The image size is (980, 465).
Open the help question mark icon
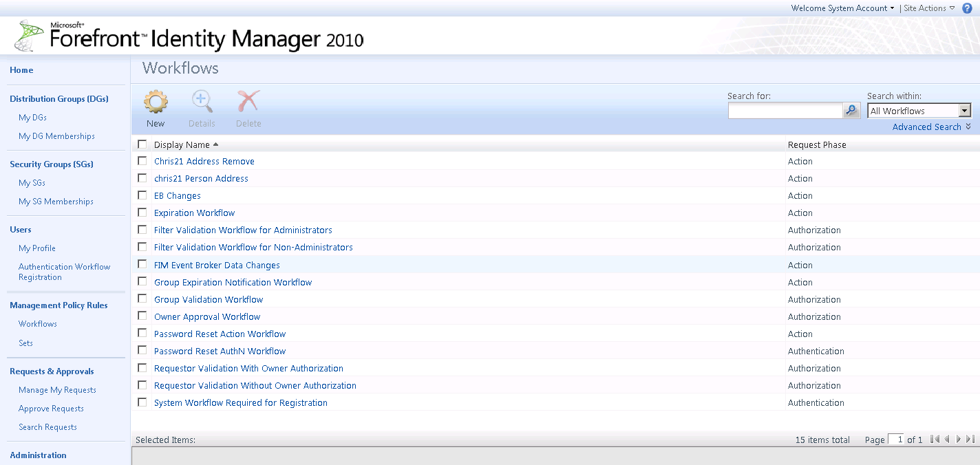pyautogui.click(x=967, y=8)
